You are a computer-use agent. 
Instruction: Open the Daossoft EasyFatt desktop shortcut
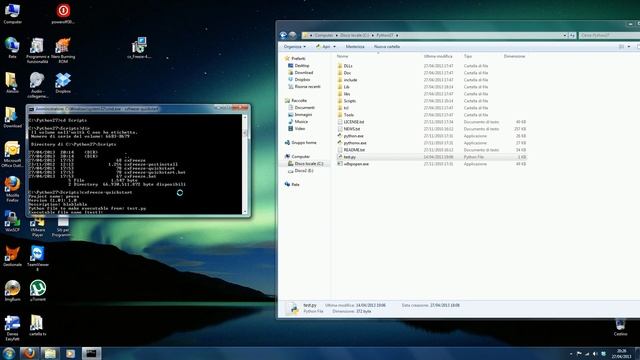point(12,328)
